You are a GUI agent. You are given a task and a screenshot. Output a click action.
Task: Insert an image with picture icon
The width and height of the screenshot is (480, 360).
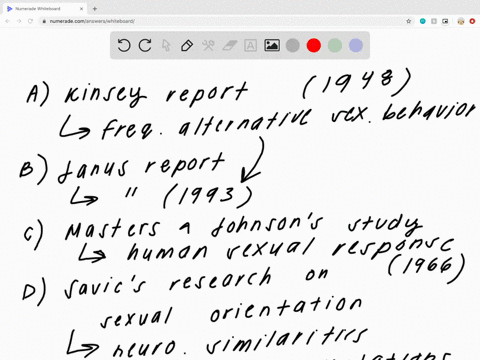[x=272, y=45]
